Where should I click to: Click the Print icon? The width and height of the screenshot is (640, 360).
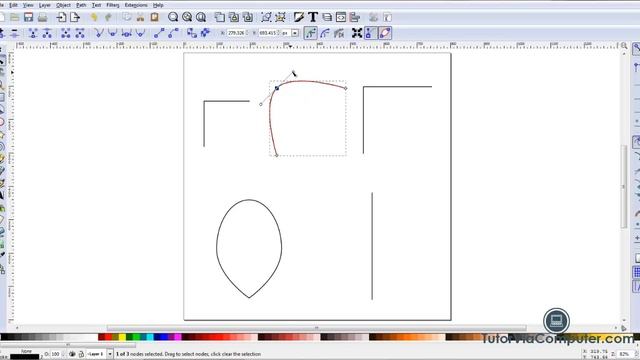(42, 17)
